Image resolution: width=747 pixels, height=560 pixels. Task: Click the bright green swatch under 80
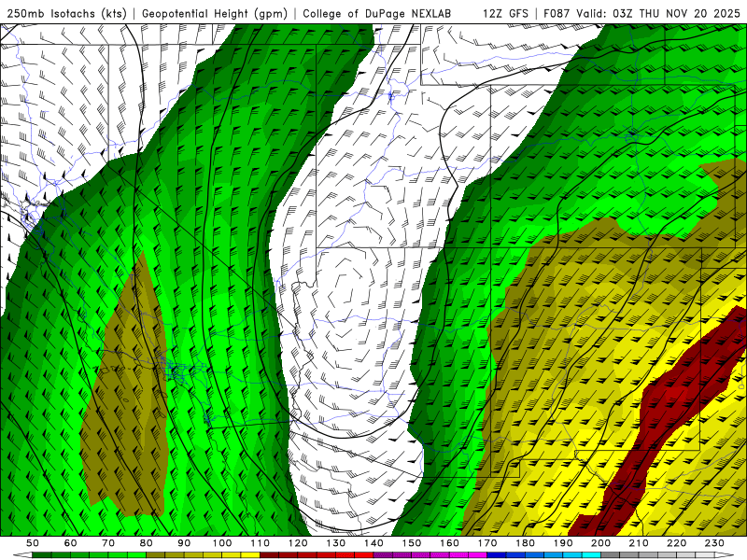136,555
